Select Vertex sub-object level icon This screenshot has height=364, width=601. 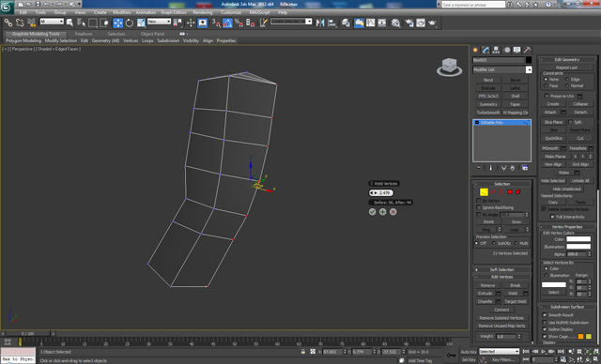485,192
